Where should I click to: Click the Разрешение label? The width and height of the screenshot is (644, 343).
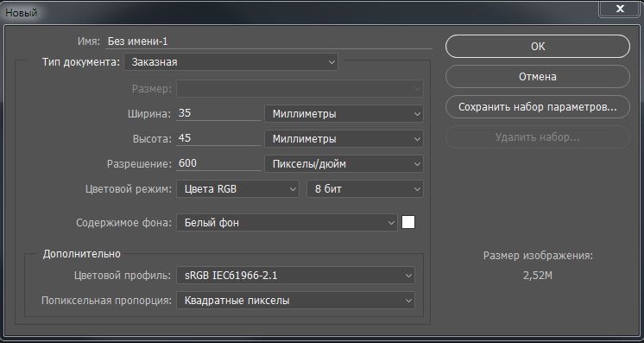[139, 164]
